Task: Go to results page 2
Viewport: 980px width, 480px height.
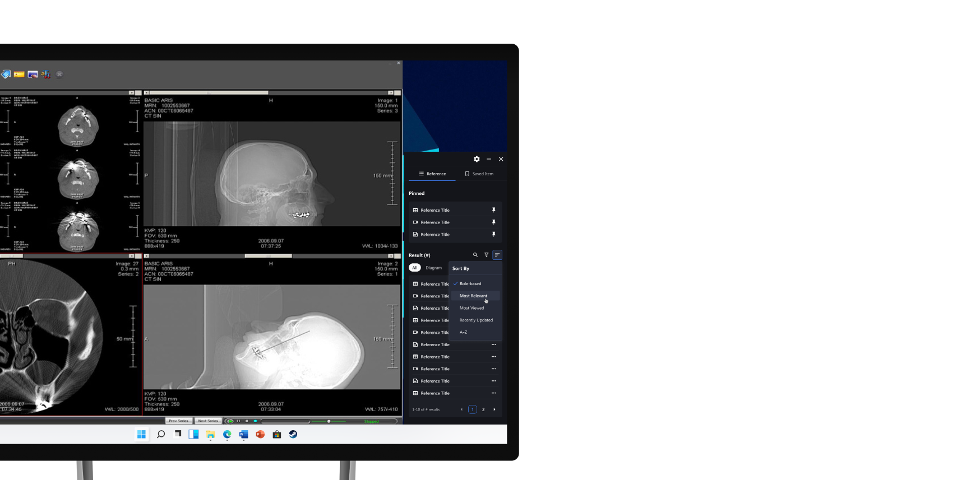Action: (483, 409)
